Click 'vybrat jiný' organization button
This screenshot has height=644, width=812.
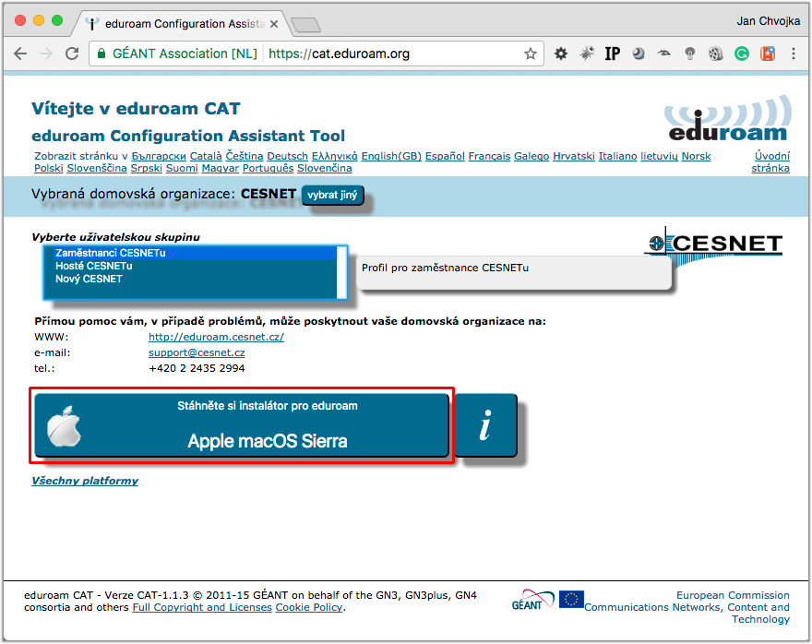(332, 196)
